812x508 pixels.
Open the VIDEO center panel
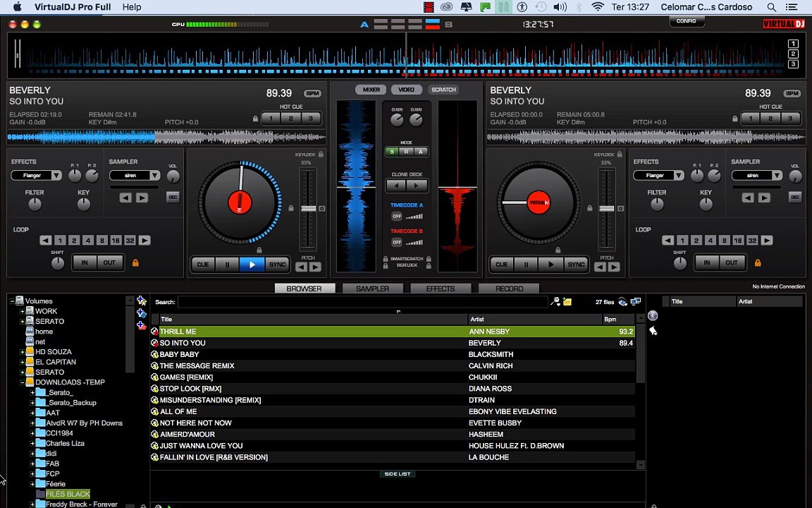point(407,90)
